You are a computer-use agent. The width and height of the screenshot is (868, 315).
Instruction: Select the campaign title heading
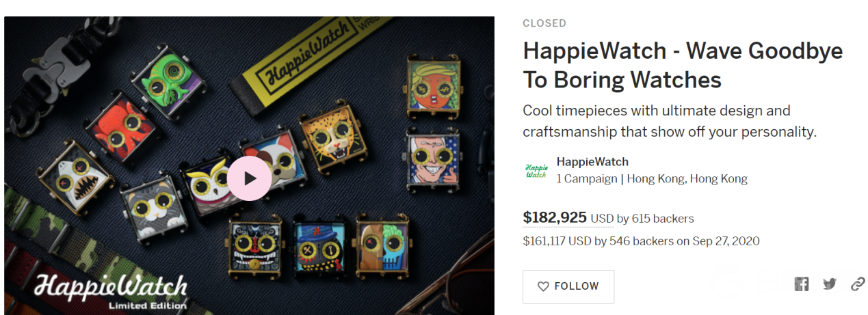click(683, 65)
